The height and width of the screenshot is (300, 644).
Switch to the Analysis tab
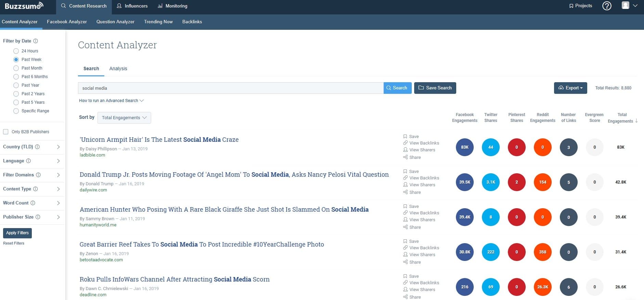(118, 68)
